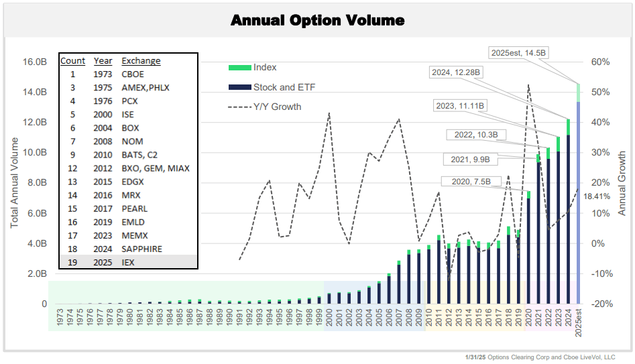
Task: Select the highlighted IEX 2025 table row
Action: [x=128, y=262]
